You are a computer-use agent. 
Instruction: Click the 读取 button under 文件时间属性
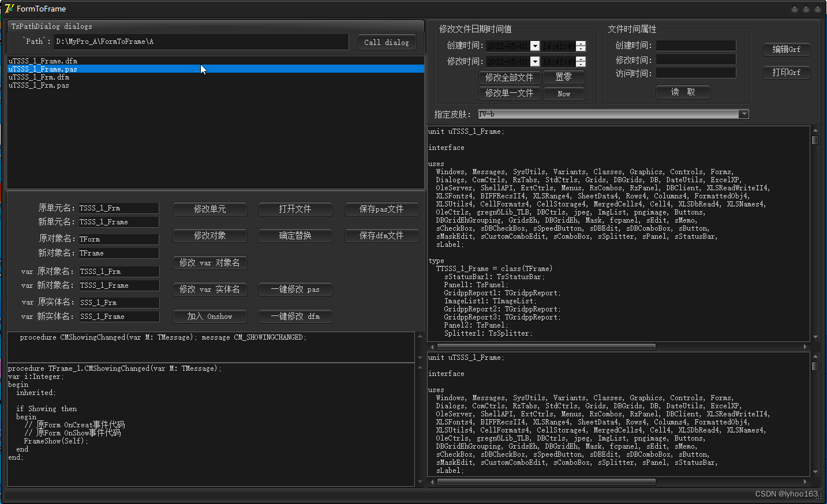pos(683,92)
